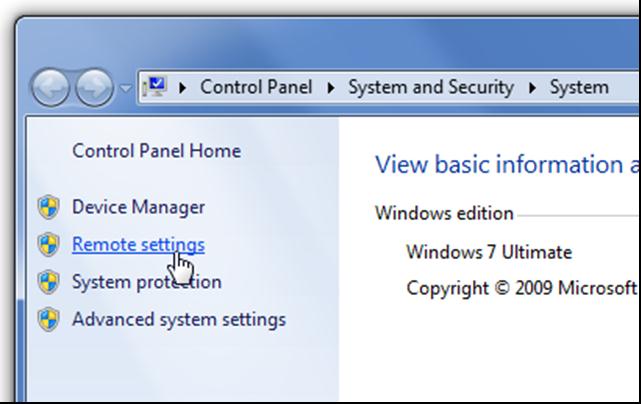Click the shield icon beside Advanced system settings
Viewport: 641px width, 404px height.
tap(48, 320)
